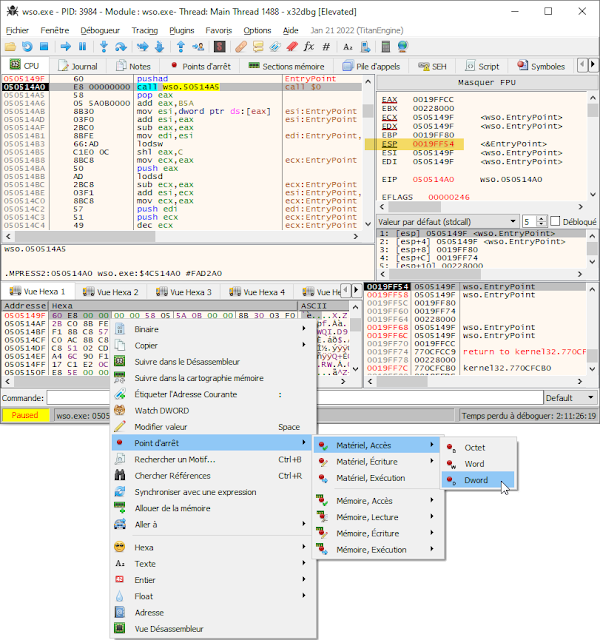Open intermodular calls toolbar icon
Image resolution: width=600 pixels, height=640 pixels.
pyautogui.click(x=365, y=47)
